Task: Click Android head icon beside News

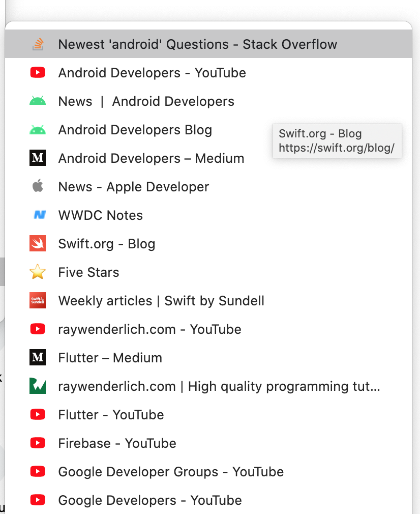Action: 38,101
